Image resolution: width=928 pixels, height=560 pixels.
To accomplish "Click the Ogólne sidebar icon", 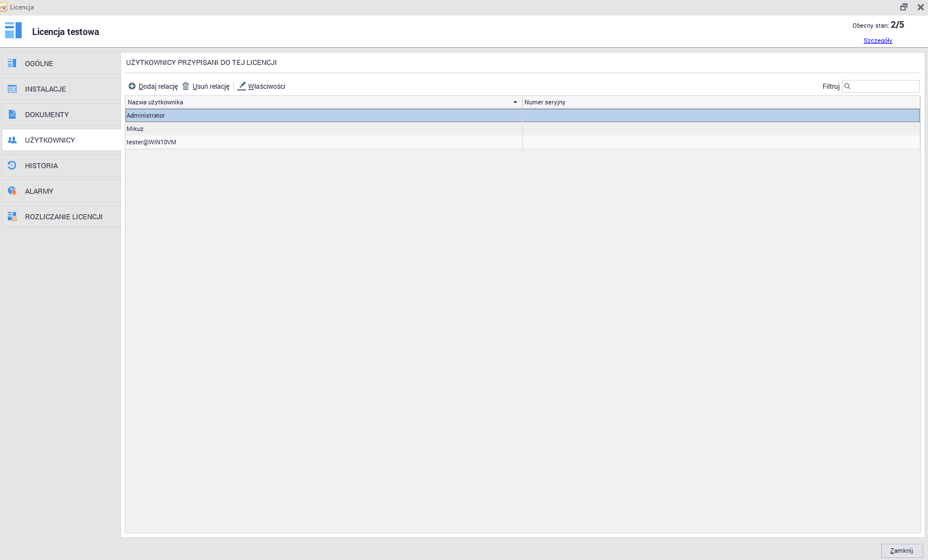I will pyautogui.click(x=12, y=63).
